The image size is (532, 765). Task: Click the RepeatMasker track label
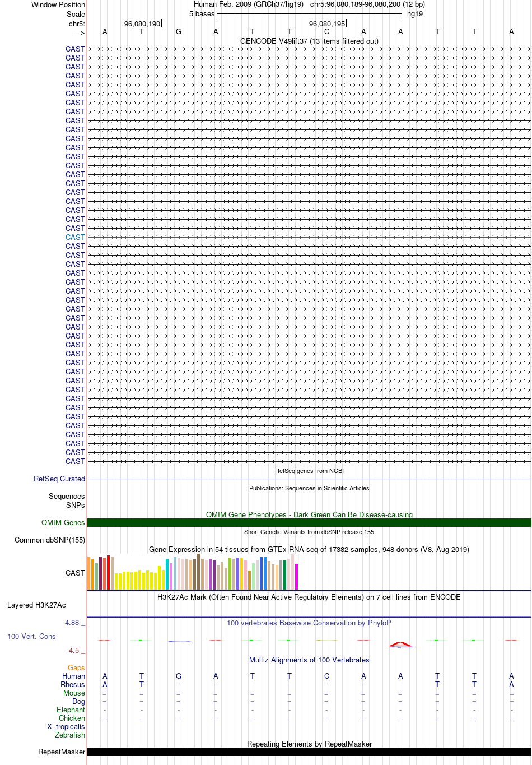point(62,752)
